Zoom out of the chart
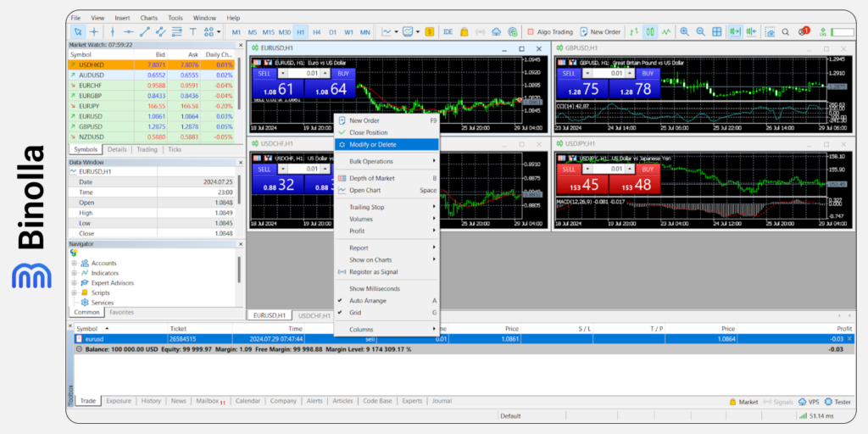The image size is (868, 434). coord(701,31)
